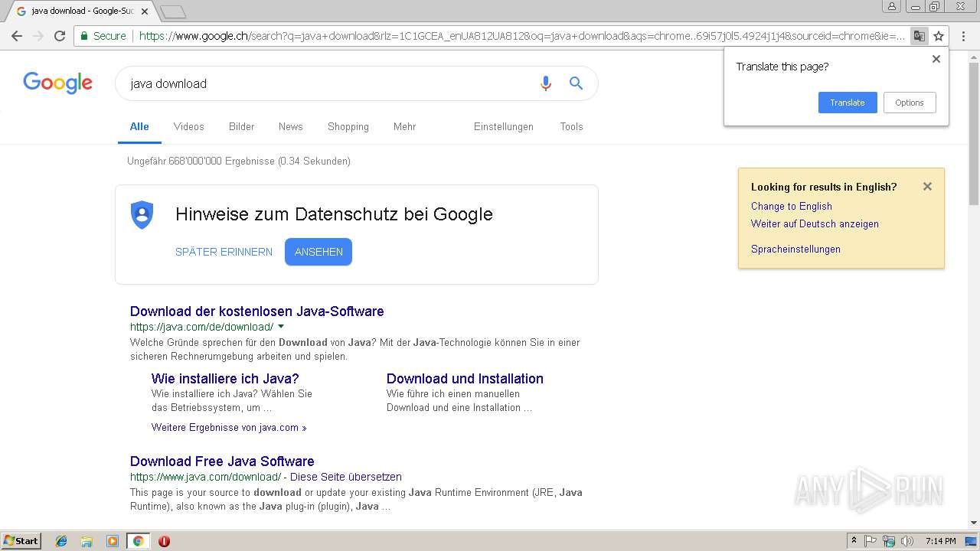980x551 pixels.
Task: Click the Options button in translate popup
Action: (x=910, y=103)
